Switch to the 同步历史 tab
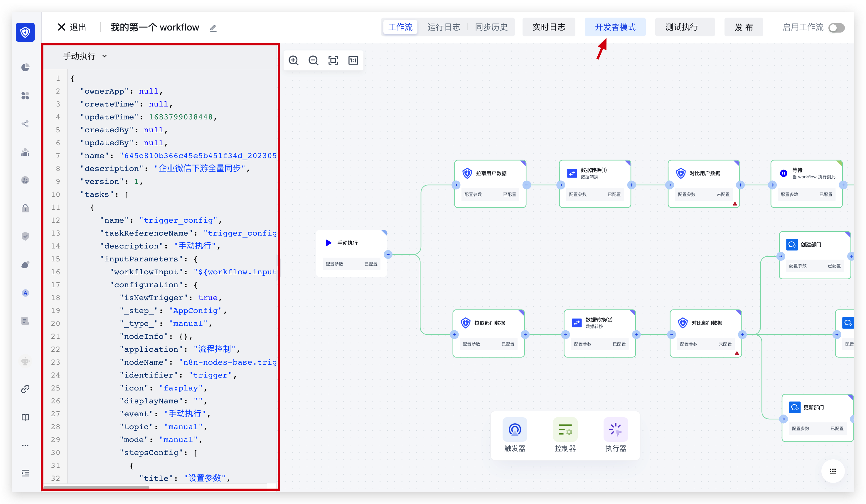 tap(491, 27)
